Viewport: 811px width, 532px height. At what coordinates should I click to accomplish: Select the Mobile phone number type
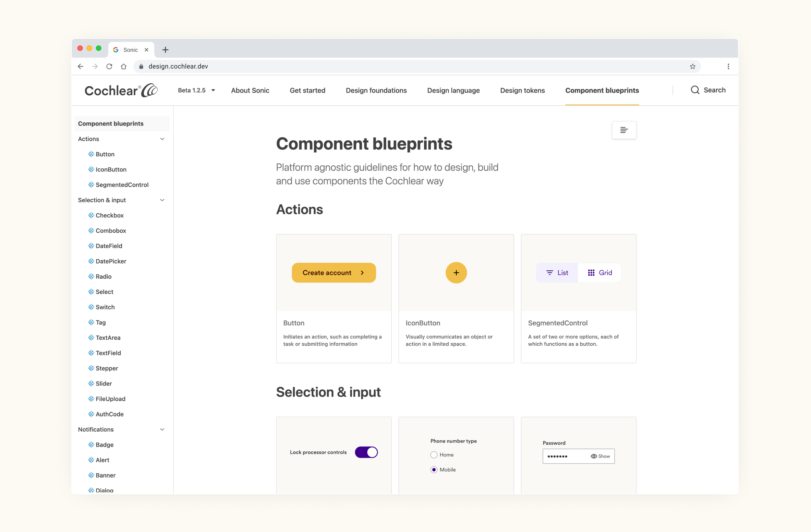click(433, 469)
